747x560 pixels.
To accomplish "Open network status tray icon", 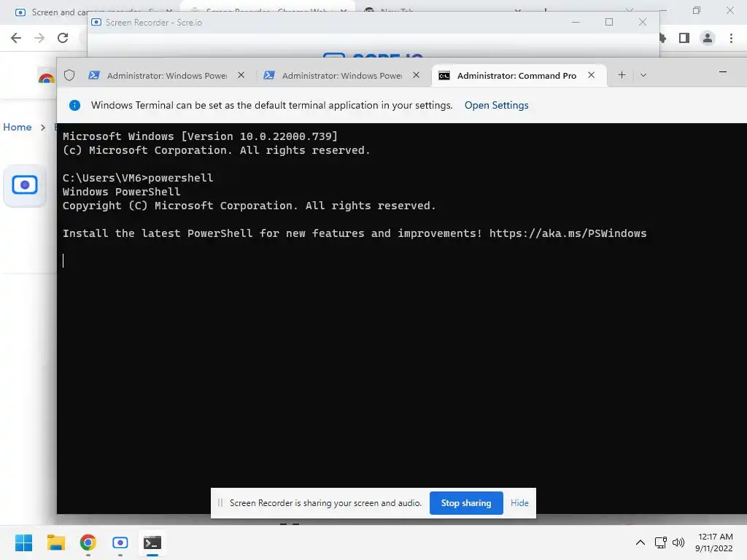I will pyautogui.click(x=660, y=542).
